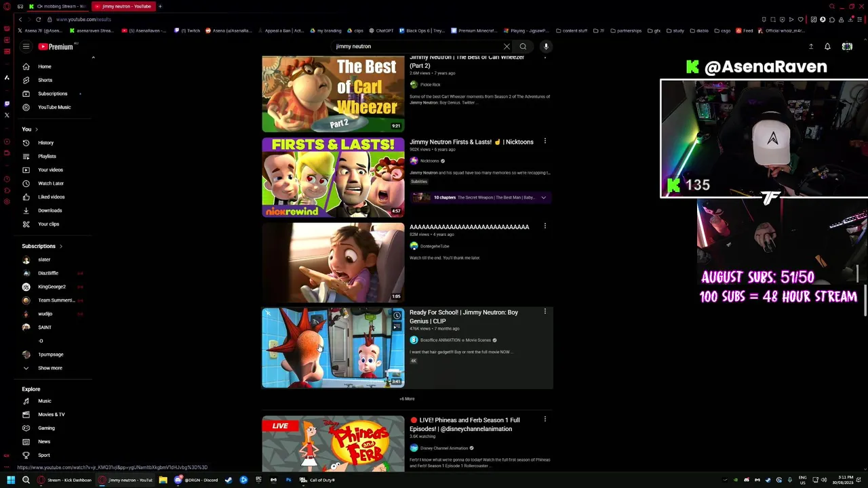The image size is (868, 488).
Task: Go to the YouTube Premium home logo
Action: 57,47
